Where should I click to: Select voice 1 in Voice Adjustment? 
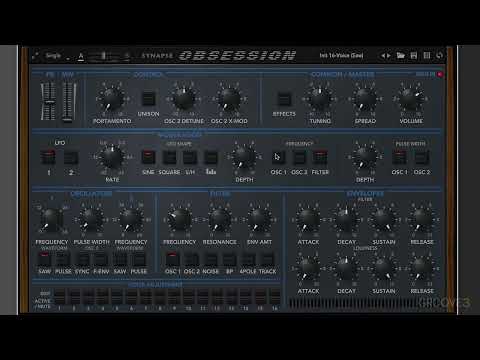tap(59, 296)
